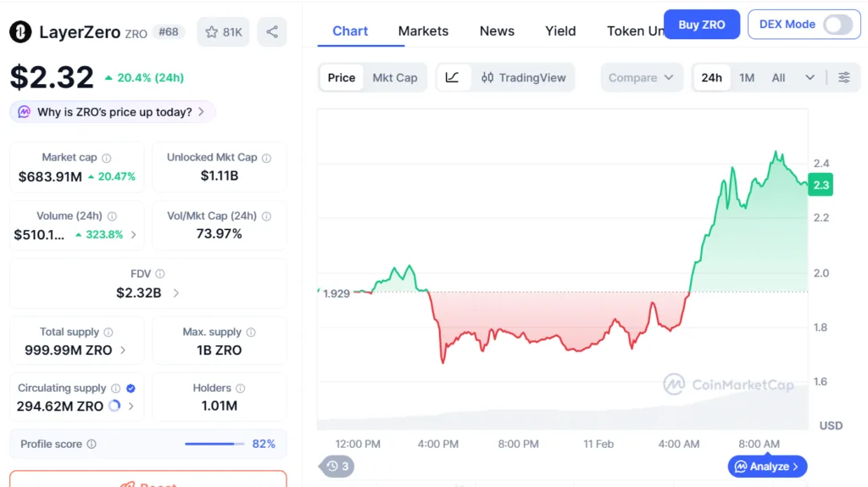The image size is (868, 487).
Task: Select the 24h time range
Action: [711, 77]
